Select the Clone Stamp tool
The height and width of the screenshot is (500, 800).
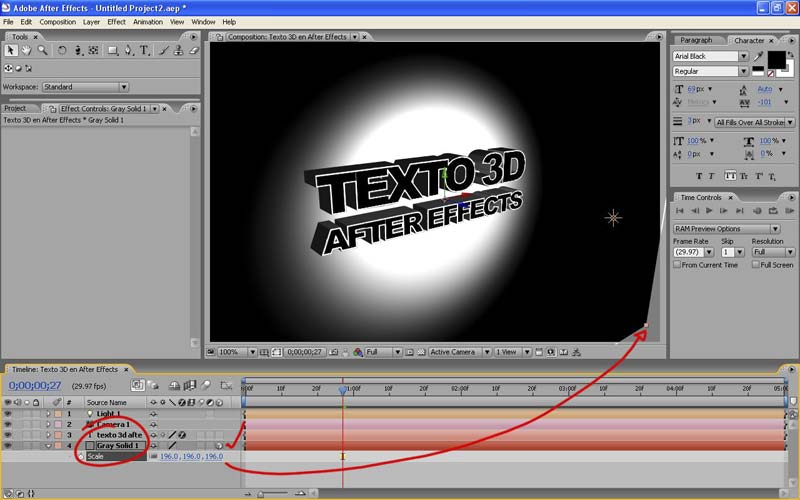point(179,51)
